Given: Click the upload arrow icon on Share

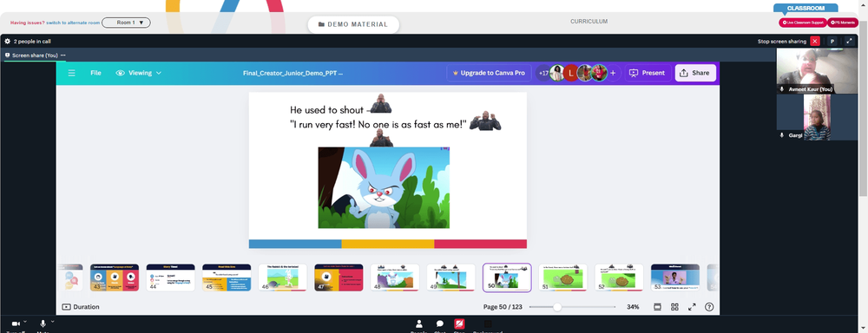Looking at the screenshot, I should pyautogui.click(x=684, y=73).
